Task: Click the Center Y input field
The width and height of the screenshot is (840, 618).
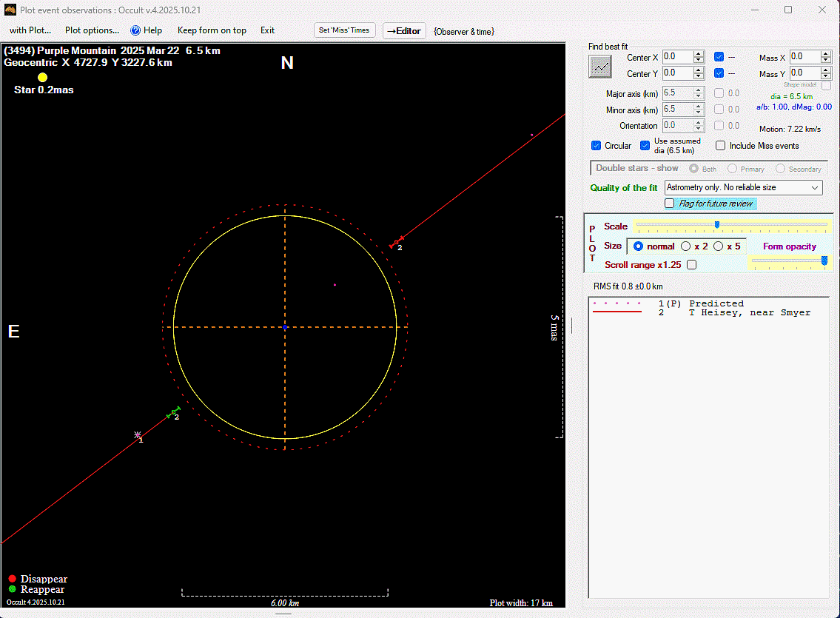Action: click(677, 73)
